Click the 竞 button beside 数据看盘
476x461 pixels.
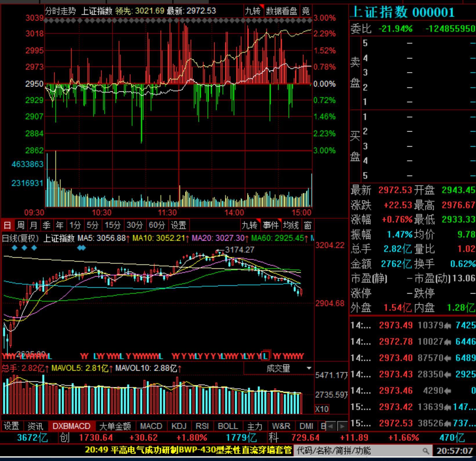(306, 11)
